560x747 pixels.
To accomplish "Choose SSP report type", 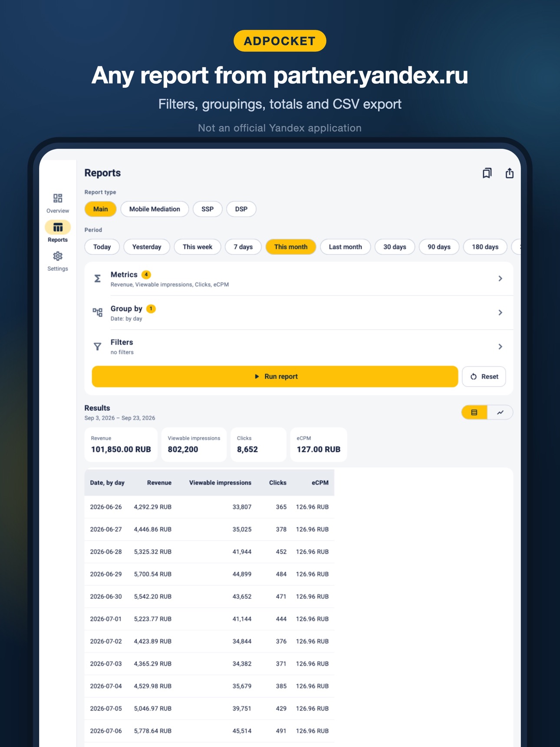I will [208, 209].
